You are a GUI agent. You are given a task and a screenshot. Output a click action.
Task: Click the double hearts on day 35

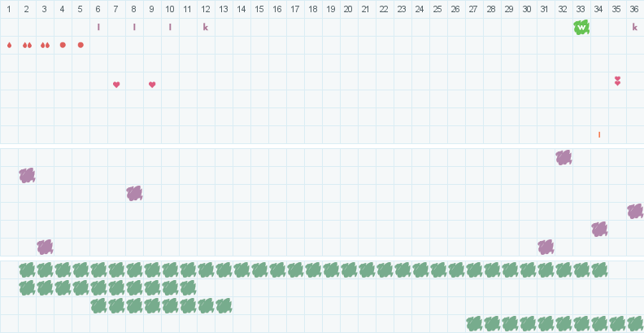(x=617, y=81)
